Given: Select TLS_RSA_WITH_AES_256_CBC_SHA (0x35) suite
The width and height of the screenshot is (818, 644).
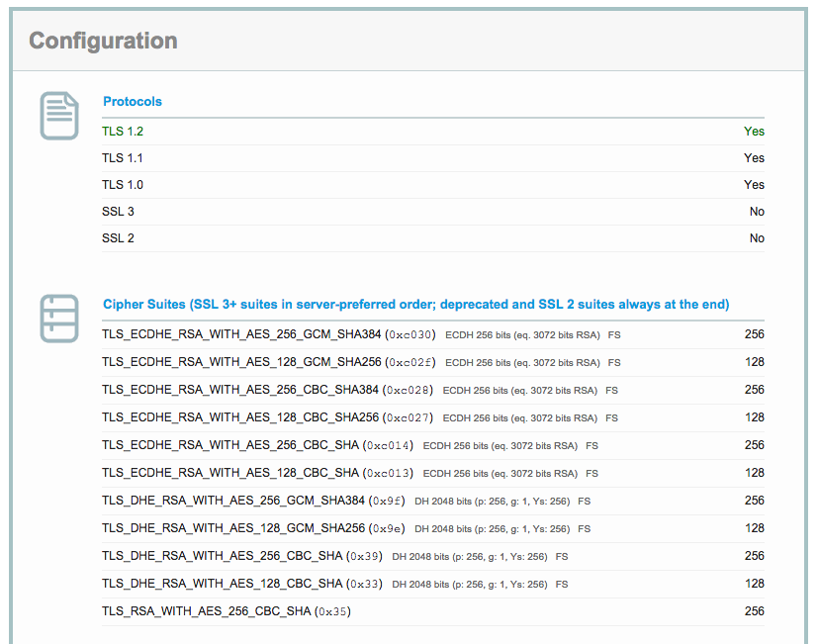Looking at the screenshot, I should pos(227,611).
